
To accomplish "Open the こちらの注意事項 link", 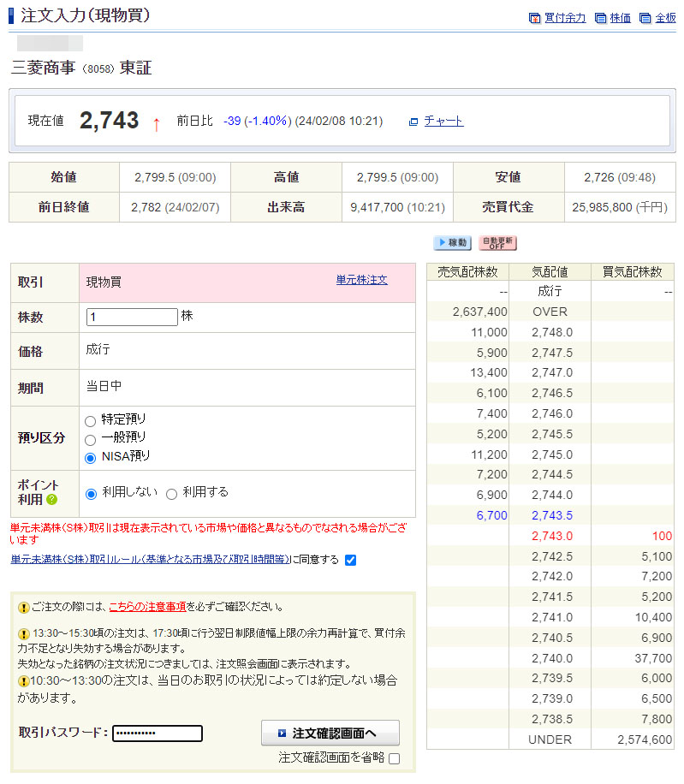I will point(147,607).
